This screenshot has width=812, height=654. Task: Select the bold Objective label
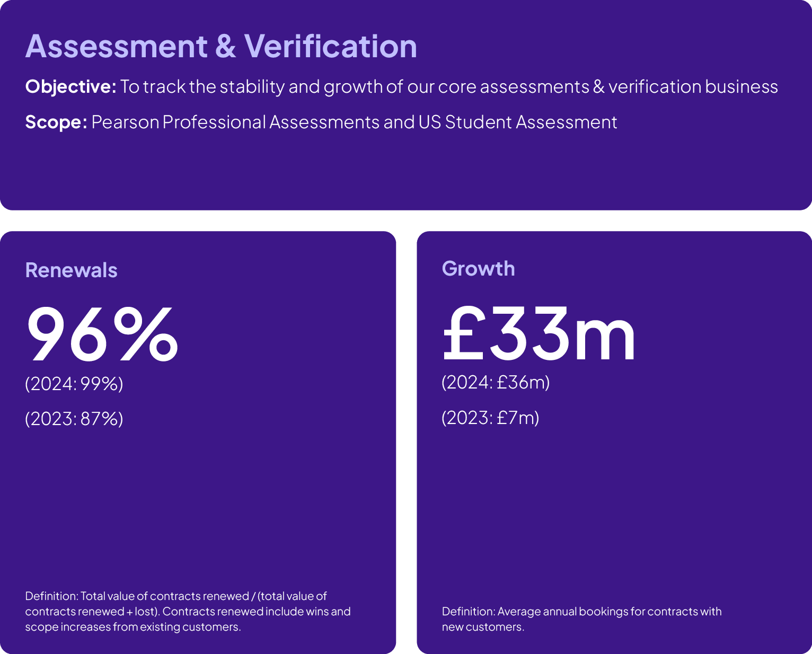tap(70, 86)
